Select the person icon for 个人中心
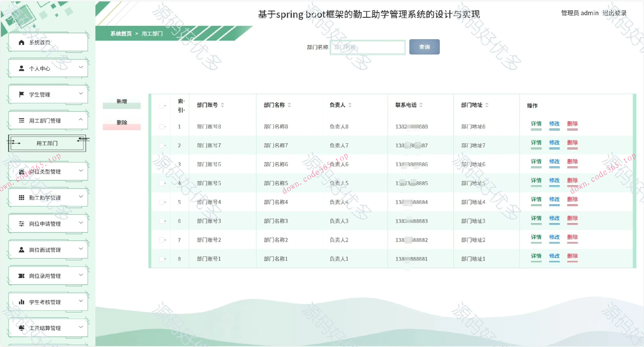This screenshot has width=644, height=347. click(21, 68)
